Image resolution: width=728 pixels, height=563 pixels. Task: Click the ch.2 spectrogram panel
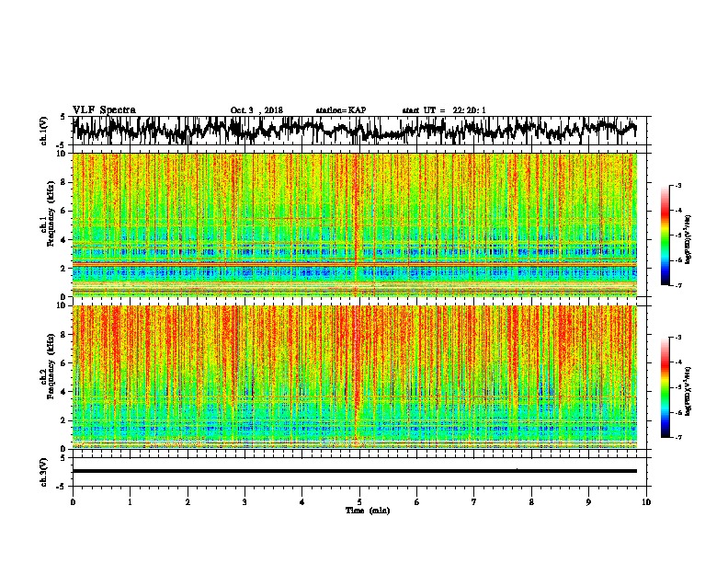pos(355,377)
